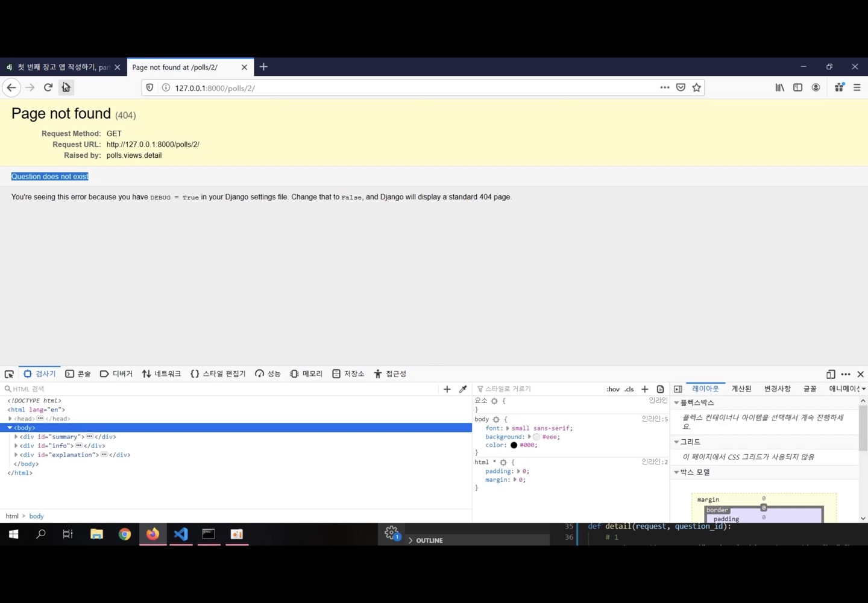868x603 pixels.
Task: Open the 저장소 storage tab
Action: click(x=348, y=374)
